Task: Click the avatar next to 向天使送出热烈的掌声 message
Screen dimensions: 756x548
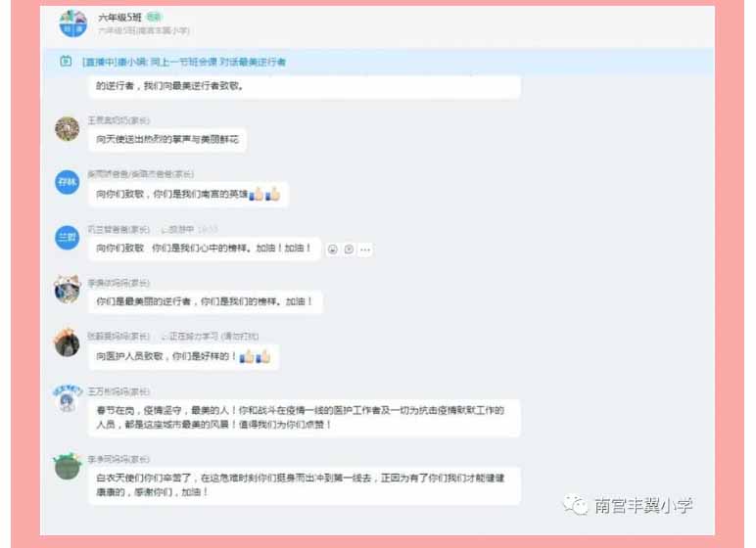Action: pyautogui.click(x=67, y=129)
